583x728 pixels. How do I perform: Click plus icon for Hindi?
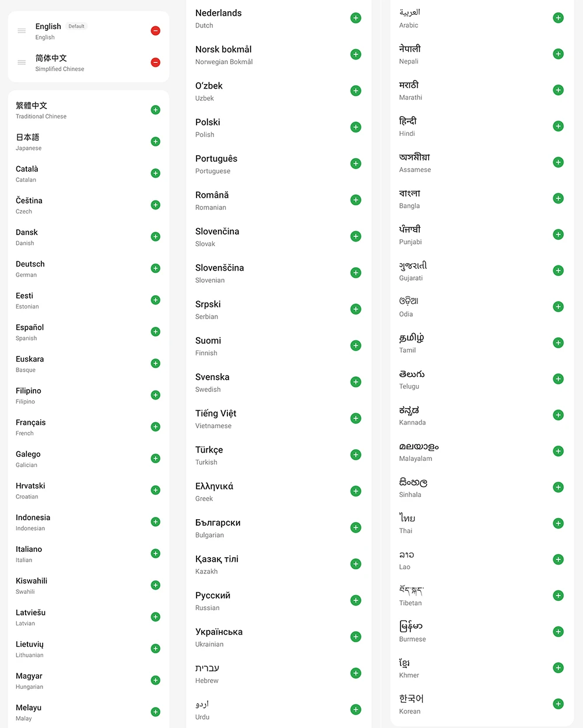(x=558, y=127)
